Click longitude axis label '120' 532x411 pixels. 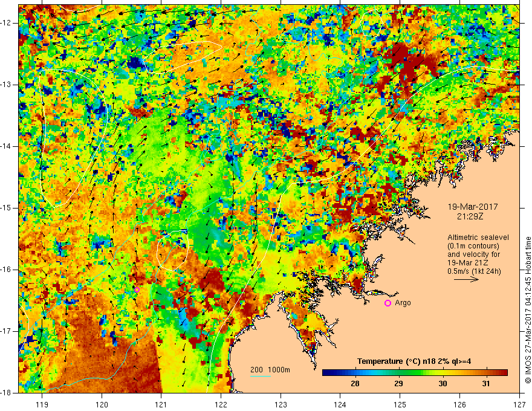[x=102, y=404]
